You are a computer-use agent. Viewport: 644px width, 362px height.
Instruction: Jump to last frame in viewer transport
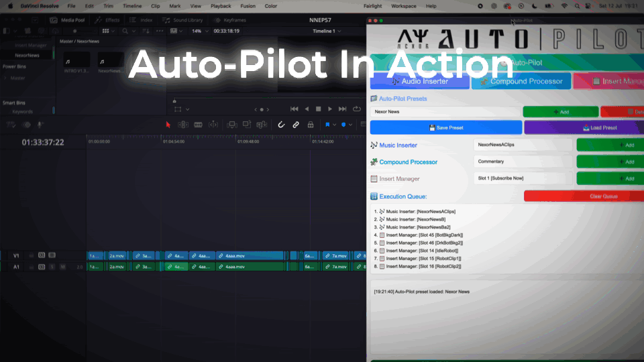point(343,109)
